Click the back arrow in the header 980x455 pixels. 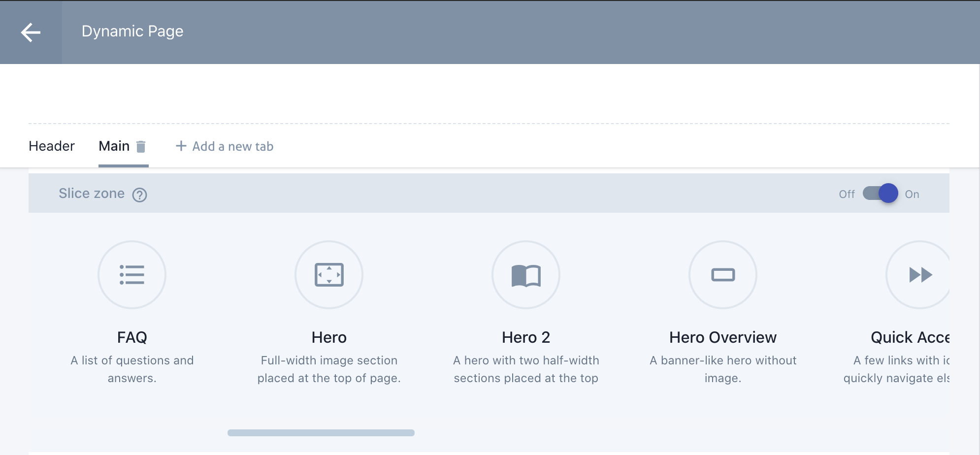click(31, 32)
